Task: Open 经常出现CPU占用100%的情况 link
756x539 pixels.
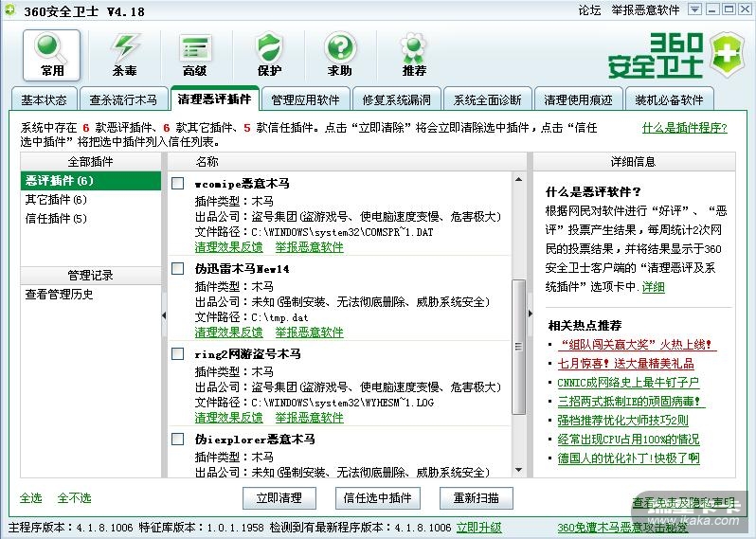Action: tap(628, 440)
